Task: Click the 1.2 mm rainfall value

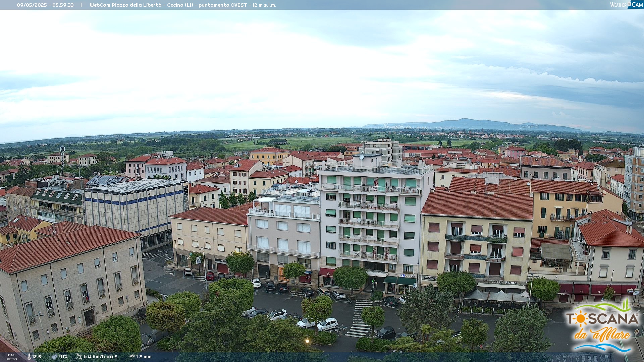Action: point(144,357)
